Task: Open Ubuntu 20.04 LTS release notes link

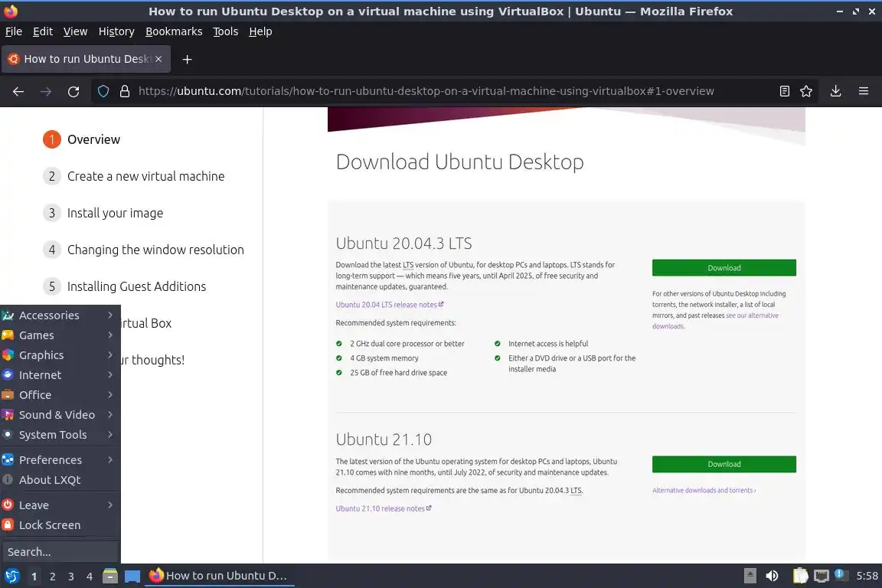Action: (x=389, y=305)
